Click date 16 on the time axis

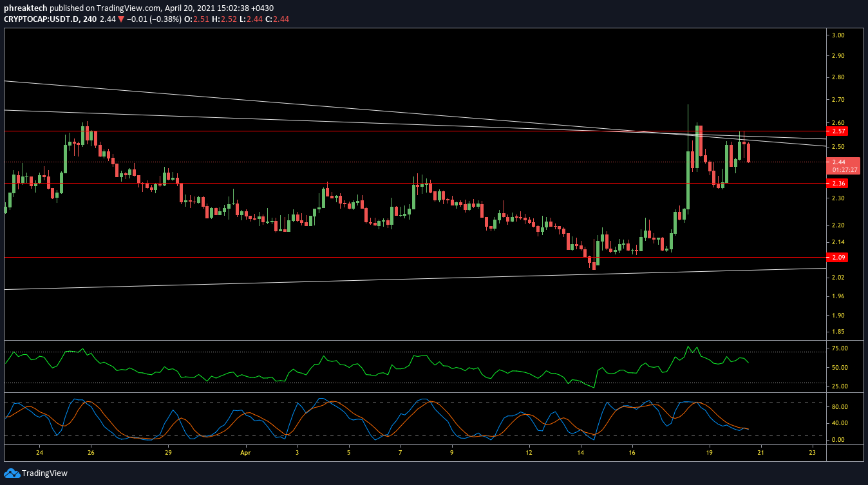(632, 453)
